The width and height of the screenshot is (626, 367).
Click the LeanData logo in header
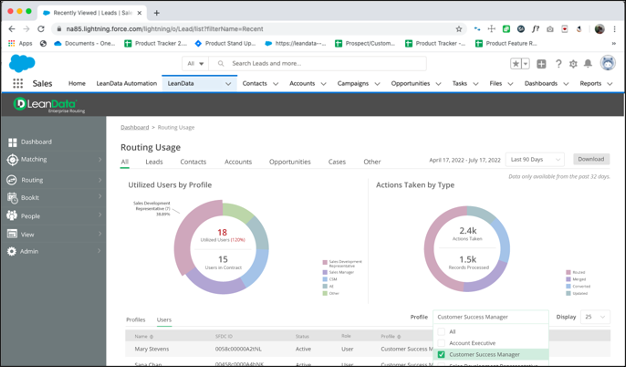click(x=49, y=105)
